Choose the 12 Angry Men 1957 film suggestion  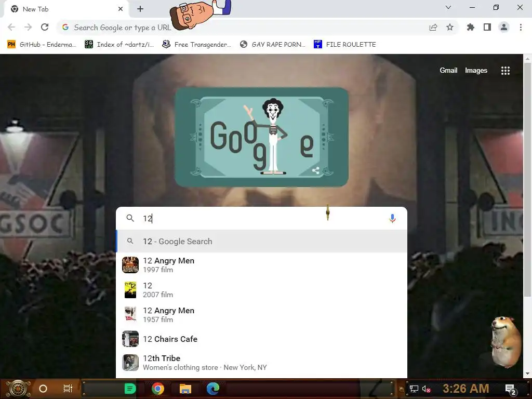261,315
